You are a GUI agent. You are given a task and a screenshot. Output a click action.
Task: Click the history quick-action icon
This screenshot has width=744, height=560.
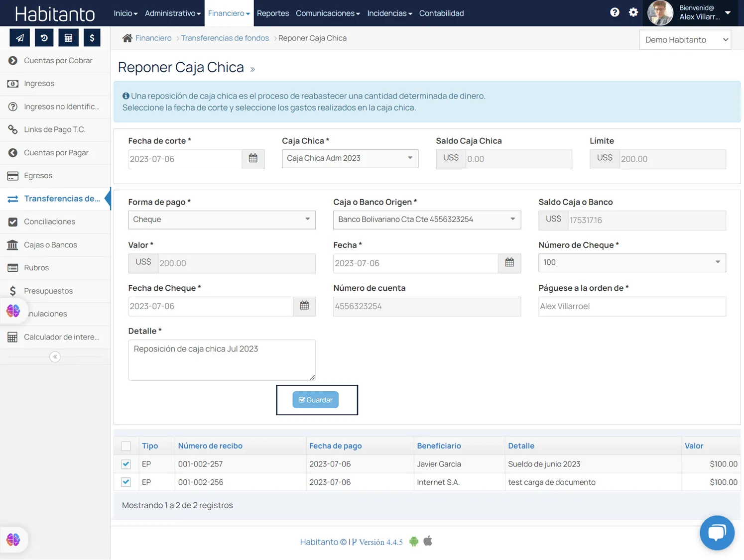[44, 38]
